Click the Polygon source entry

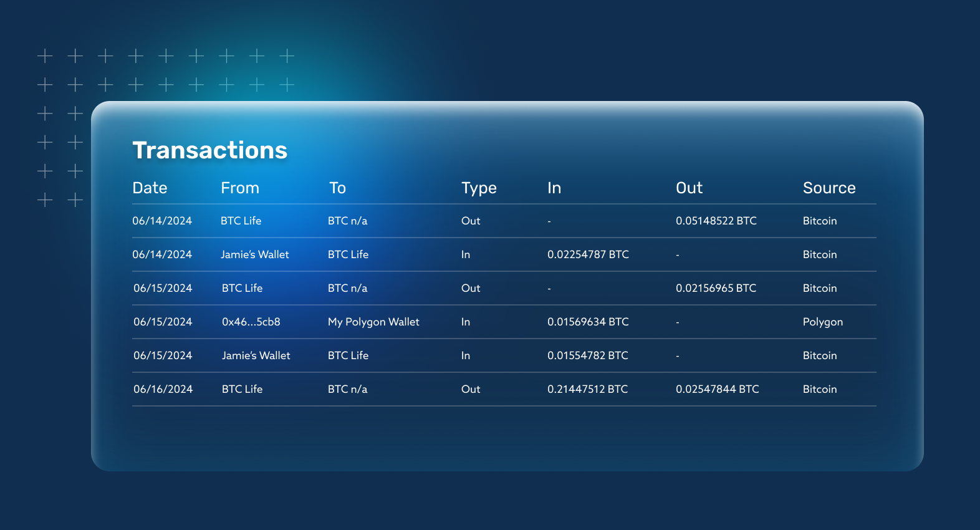pos(822,322)
